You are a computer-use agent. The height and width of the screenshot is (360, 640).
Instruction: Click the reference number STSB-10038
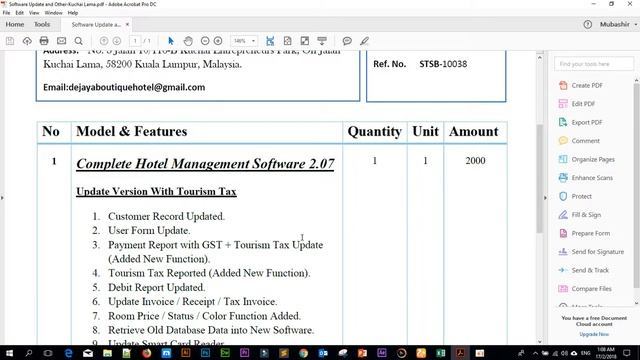443,64
